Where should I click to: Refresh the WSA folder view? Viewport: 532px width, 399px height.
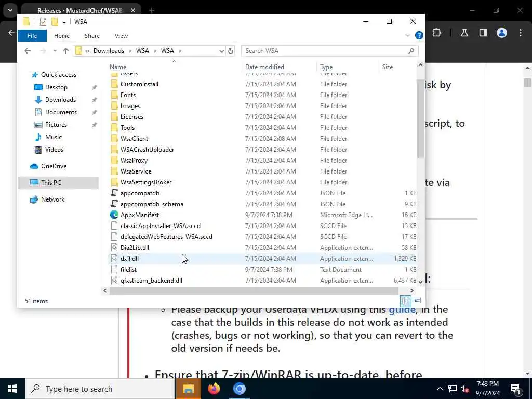(231, 51)
